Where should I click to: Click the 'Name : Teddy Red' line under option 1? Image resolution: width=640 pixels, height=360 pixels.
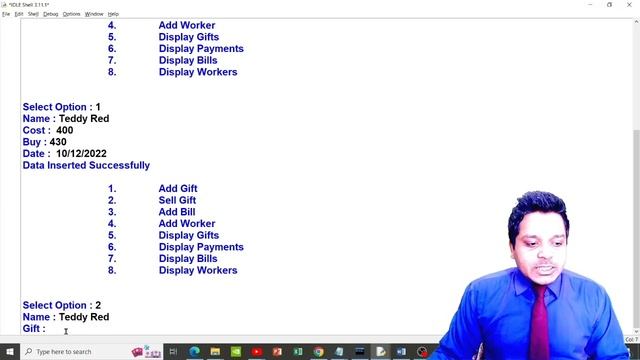click(66, 119)
